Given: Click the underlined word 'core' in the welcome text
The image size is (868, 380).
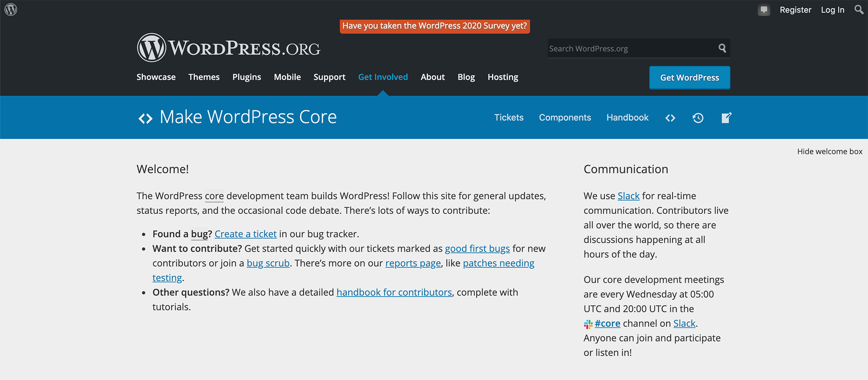Looking at the screenshot, I should (x=214, y=196).
